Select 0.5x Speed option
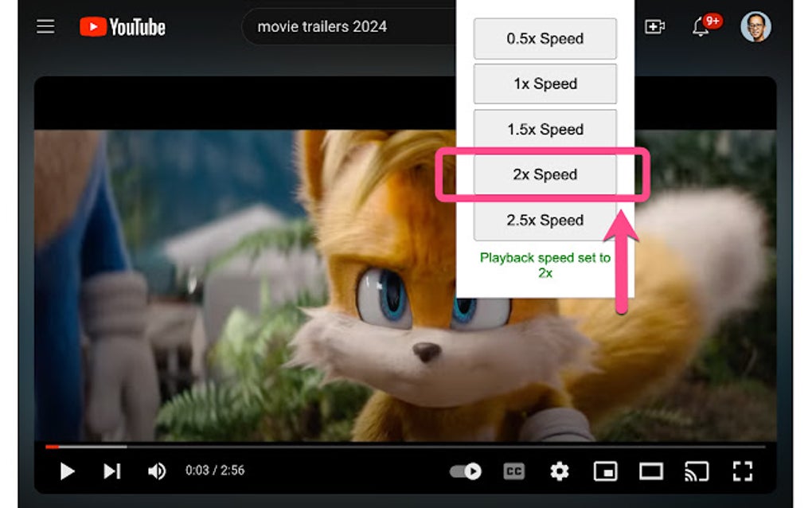Screen dimensions: 812x508 tap(545, 38)
